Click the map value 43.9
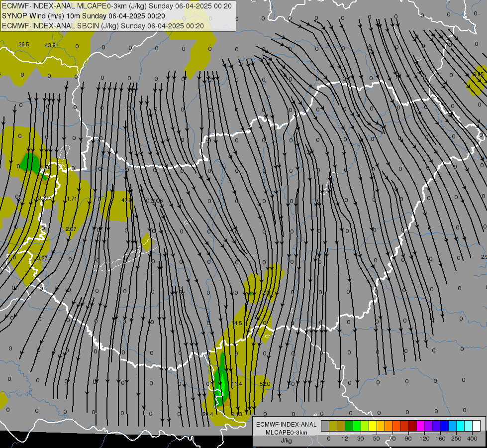 coord(126,200)
